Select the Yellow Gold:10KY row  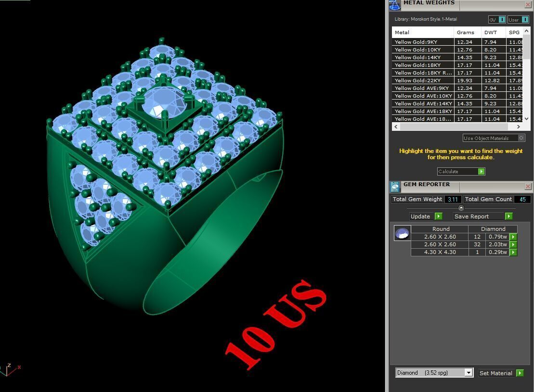click(457, 50)
